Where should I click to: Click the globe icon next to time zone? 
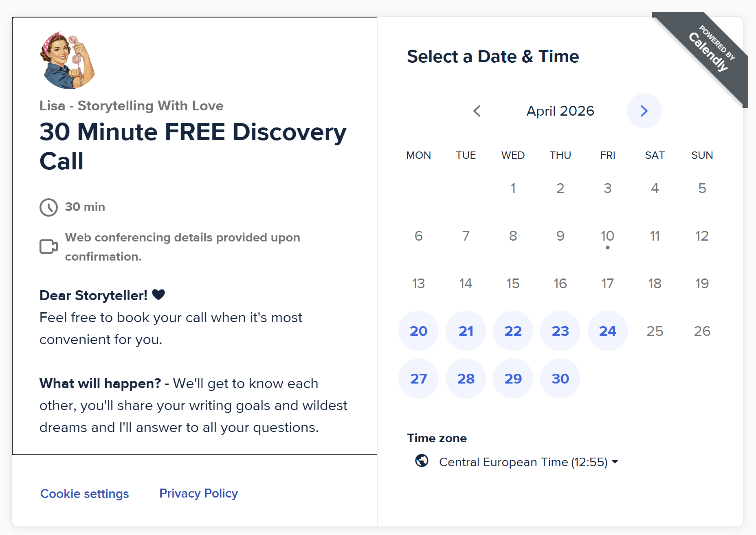pos(422,461)
